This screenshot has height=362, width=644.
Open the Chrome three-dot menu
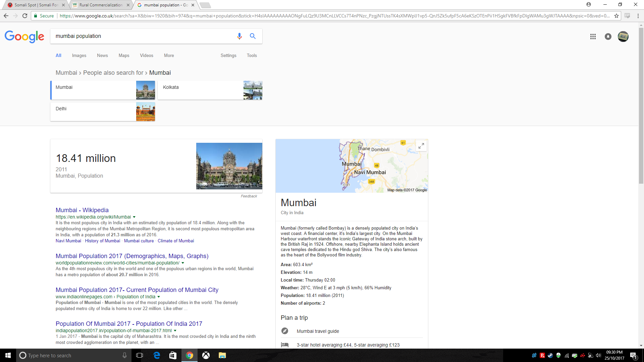point(638,16)
